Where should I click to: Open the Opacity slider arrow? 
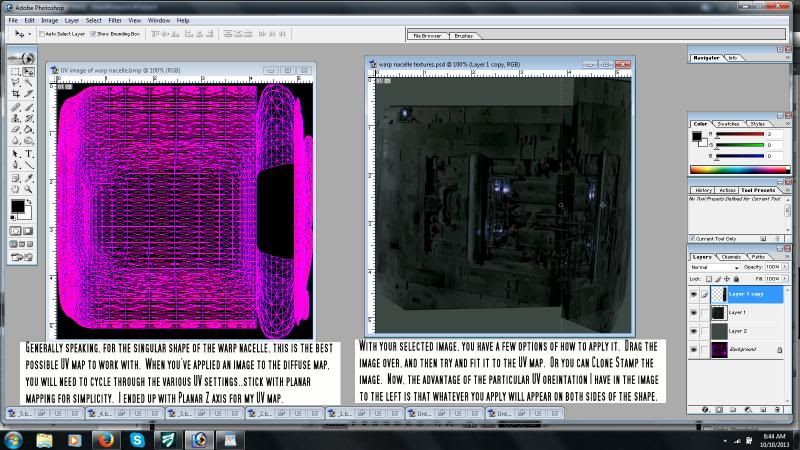click(x=785, y=267)
